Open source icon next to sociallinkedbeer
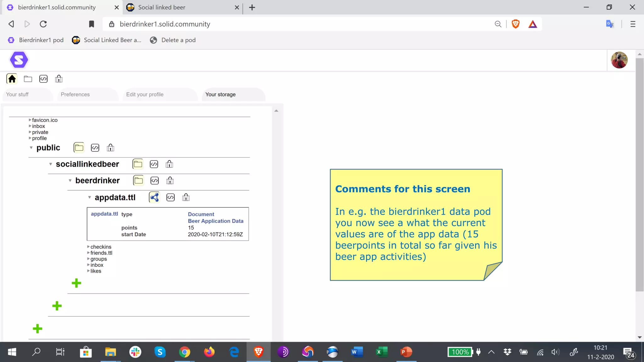The image size is (644, 362). point(154,164)
